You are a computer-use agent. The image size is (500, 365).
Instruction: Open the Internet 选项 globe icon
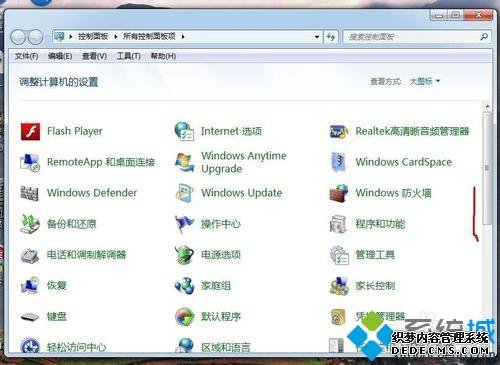[x=184, y=131]
